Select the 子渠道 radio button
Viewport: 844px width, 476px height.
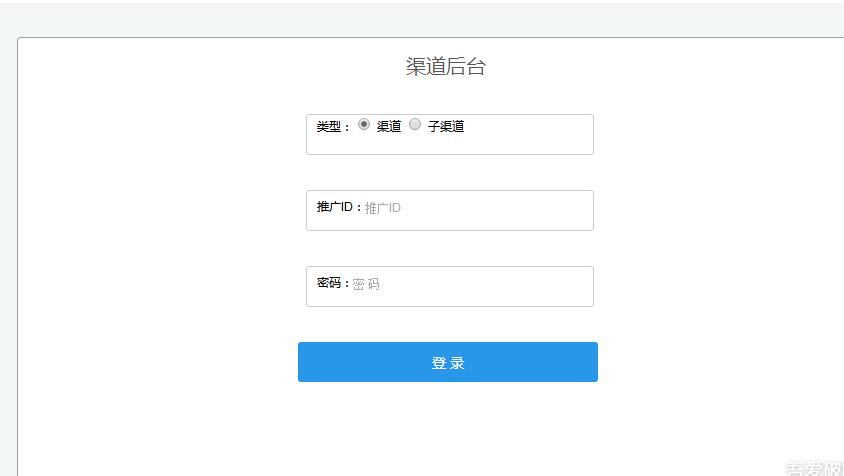pos(414,124)
